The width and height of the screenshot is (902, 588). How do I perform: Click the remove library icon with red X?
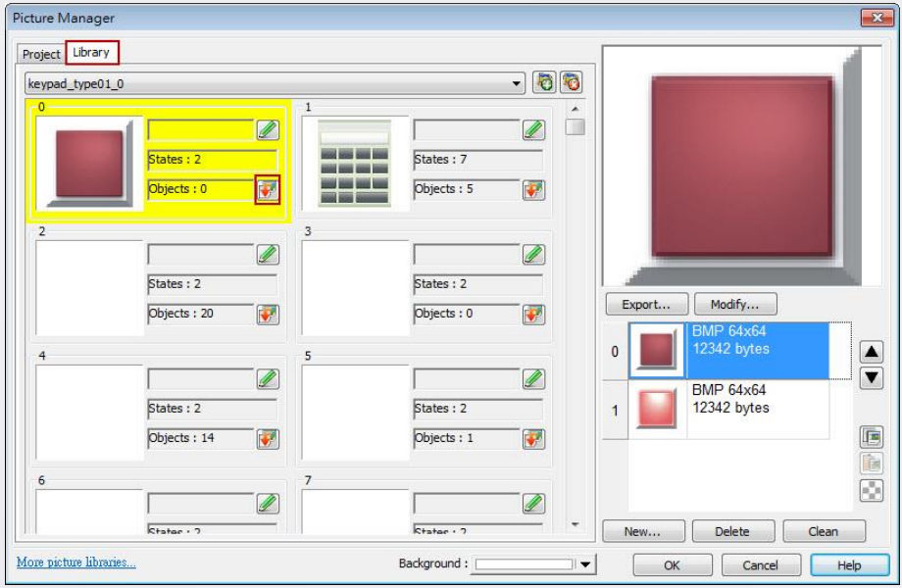[572, 82]
